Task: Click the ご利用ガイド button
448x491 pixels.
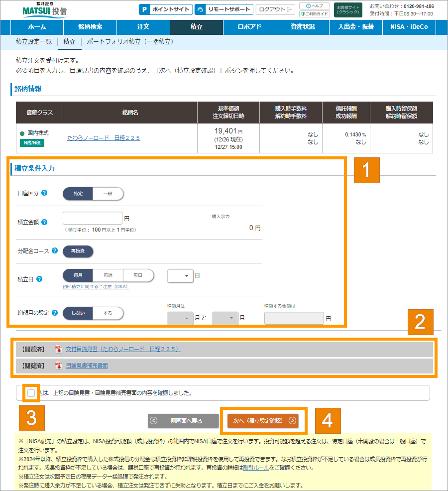Action: coord(315,14)
